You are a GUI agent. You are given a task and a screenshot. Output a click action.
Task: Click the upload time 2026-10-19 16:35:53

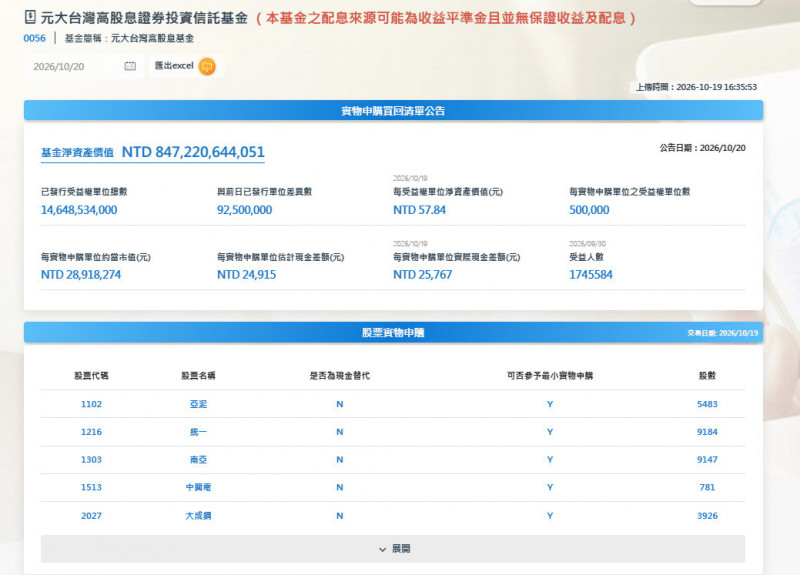click(x=716, y=87)
